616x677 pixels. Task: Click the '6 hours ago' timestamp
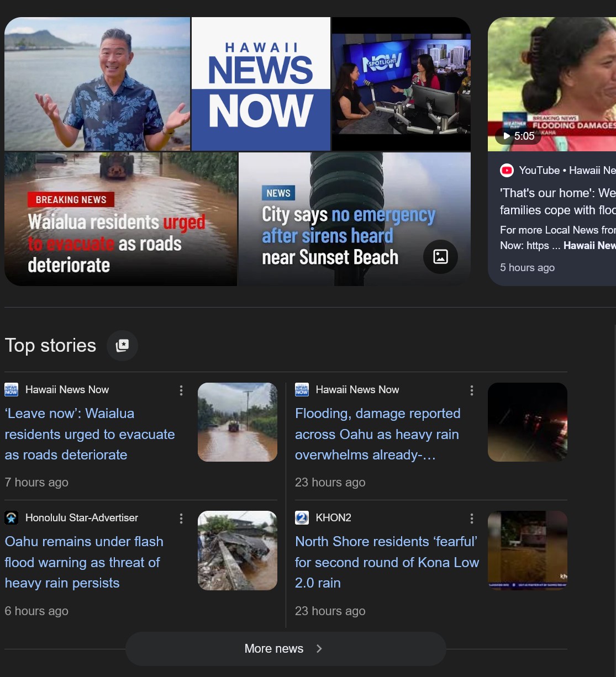coord(36,611)
